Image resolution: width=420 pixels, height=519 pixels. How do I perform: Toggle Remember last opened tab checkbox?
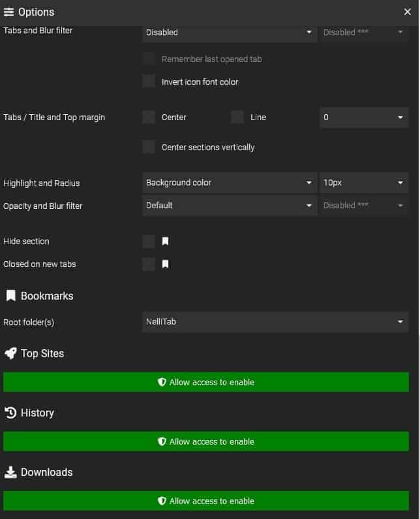pos(149,59)
